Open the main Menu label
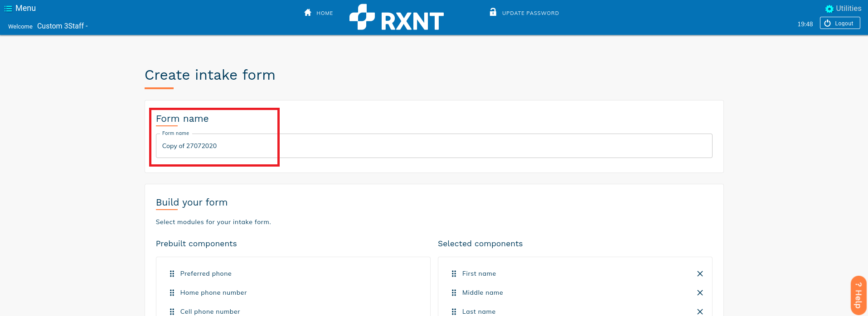This screenshot has height=316, width=868. point(25,8)
